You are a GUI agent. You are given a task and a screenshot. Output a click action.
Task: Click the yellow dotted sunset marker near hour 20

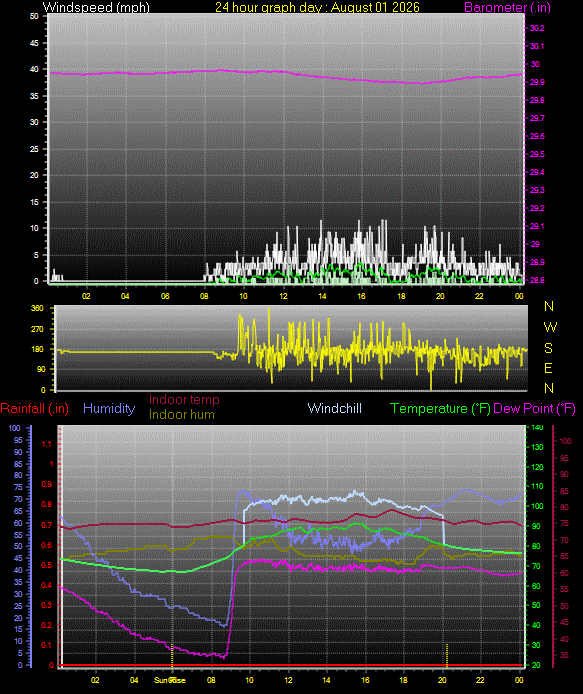point(447,655)
